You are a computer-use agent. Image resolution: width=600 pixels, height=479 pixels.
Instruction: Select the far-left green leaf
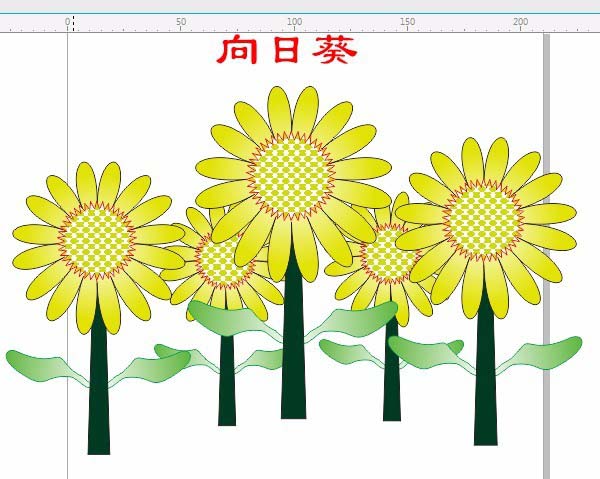pyautogui.click(x=48, y=367)
